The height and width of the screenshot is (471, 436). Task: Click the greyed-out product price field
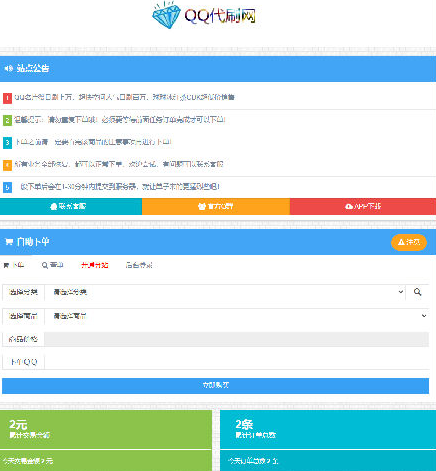[237, 339]
